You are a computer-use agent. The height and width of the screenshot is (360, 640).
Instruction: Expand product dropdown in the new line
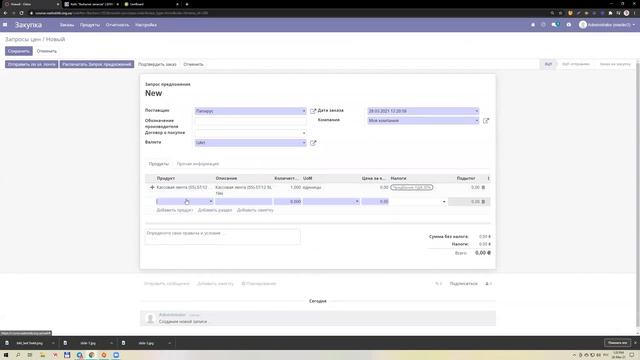click(211, 202)
